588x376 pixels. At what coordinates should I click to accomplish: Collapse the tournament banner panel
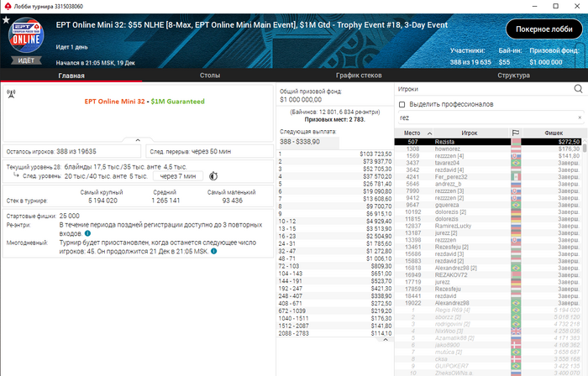(x=138, y=139)
